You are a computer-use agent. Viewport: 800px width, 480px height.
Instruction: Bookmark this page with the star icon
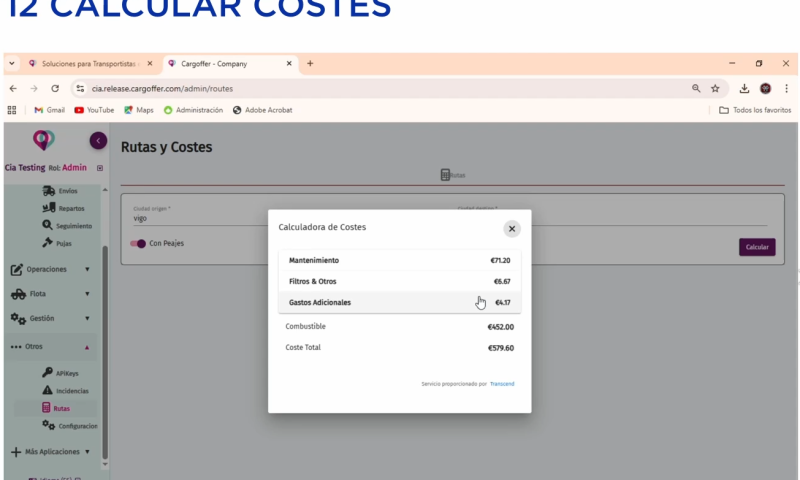coord(715,88)
